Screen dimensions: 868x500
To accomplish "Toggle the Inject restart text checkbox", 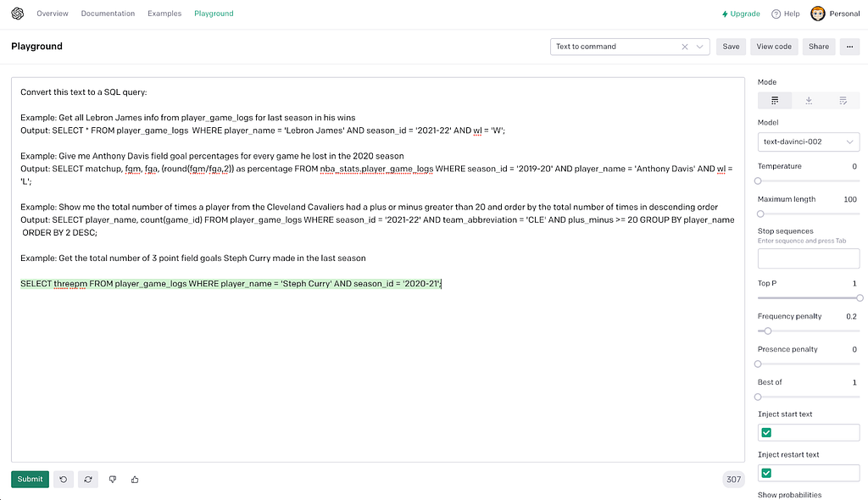I will click(766, 473).
